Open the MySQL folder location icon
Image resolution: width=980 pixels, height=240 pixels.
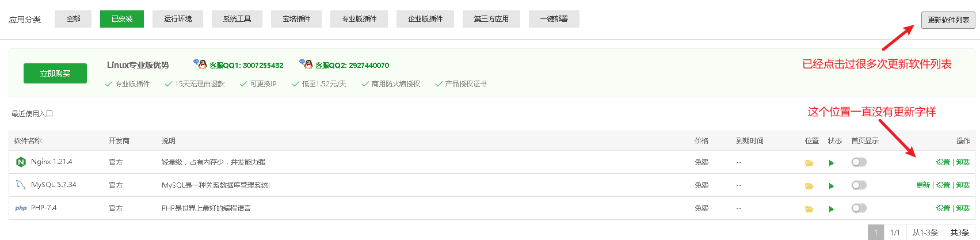point(809,186)
